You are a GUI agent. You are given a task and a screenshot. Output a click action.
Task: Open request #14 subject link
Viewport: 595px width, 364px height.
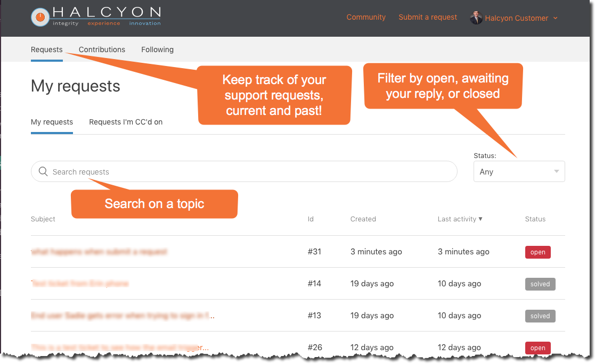80,284
